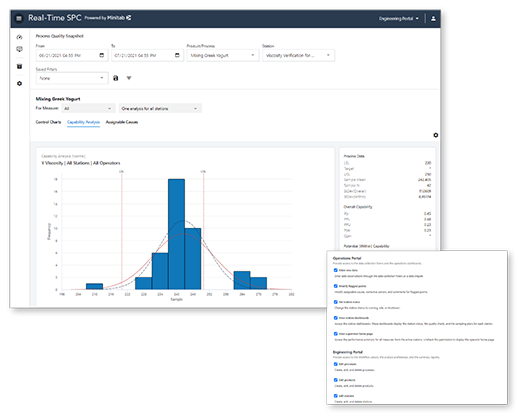Toggle Set station status checkbox
The image size is (517, 413).
[336, 302]
